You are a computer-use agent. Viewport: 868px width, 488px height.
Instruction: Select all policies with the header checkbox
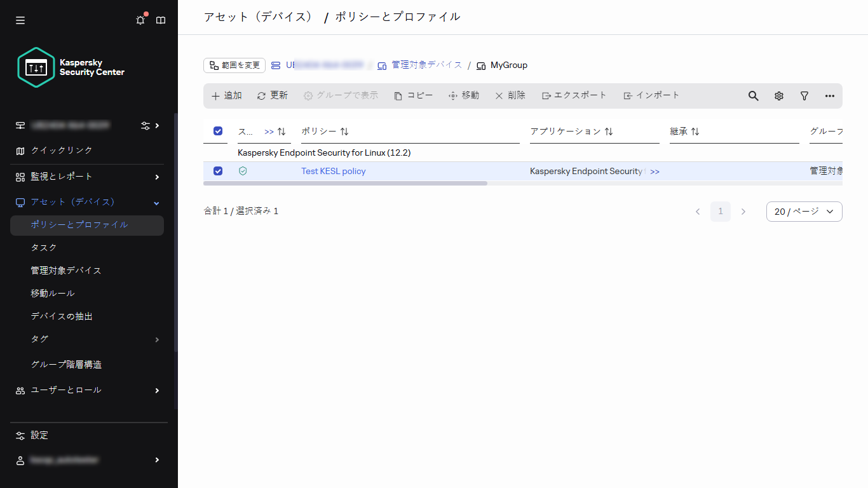(217, 131)
